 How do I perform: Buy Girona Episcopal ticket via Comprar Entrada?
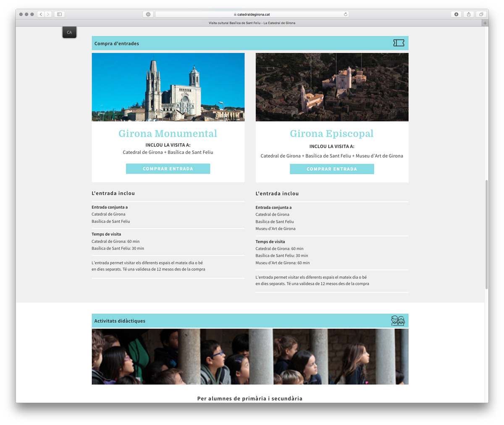(x=332, y=169)
